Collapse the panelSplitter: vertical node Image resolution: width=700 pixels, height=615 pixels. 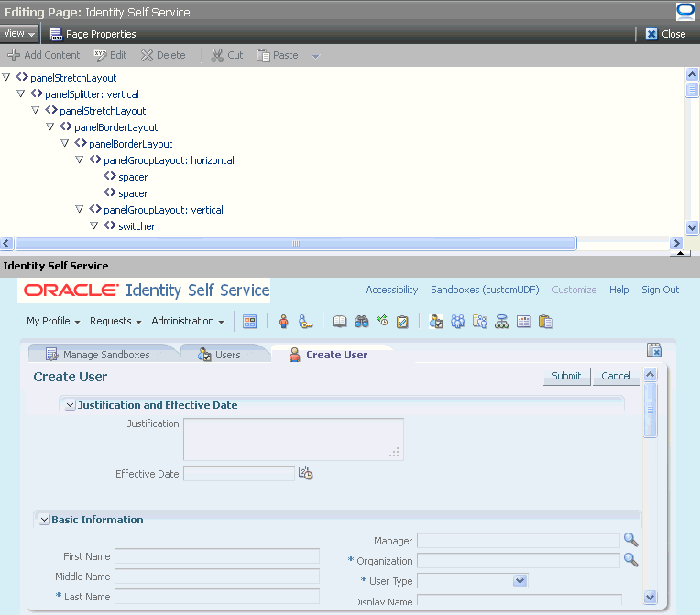20,93
